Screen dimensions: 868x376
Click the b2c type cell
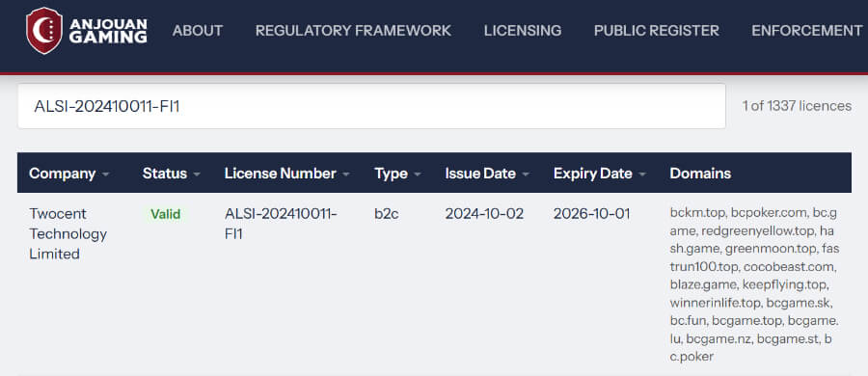coord(387,214)
